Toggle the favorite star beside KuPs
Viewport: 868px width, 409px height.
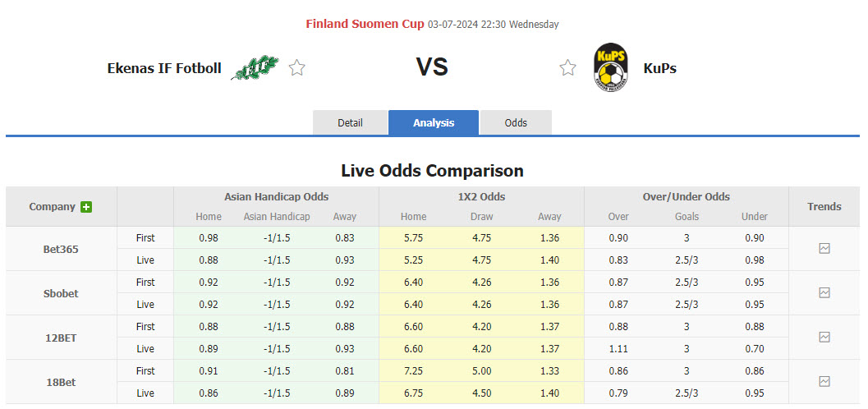pyautogui.click(x=567, y=67)
